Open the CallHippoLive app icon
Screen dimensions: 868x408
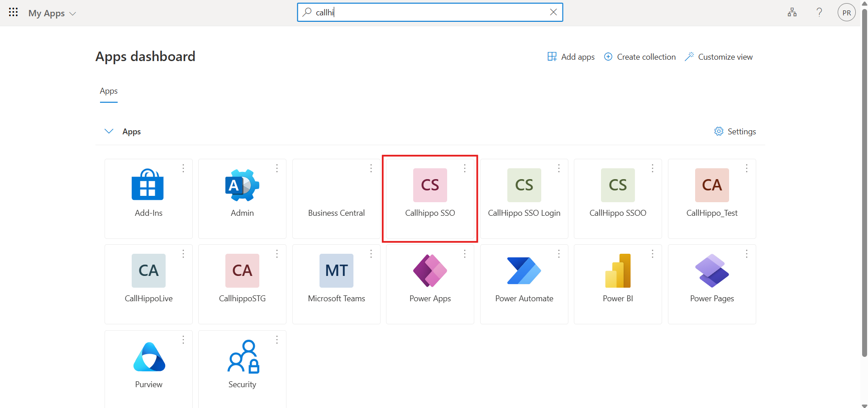coord(148,270)
